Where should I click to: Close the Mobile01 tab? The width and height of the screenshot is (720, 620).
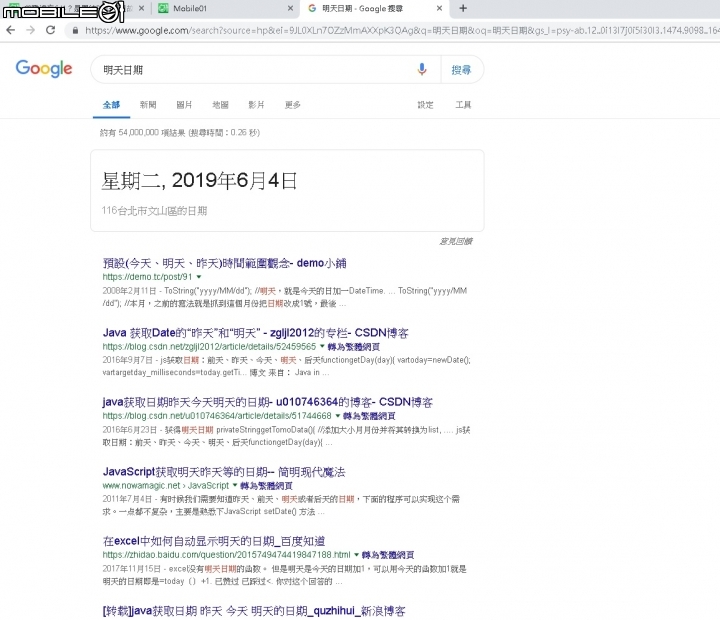point(290,8)
